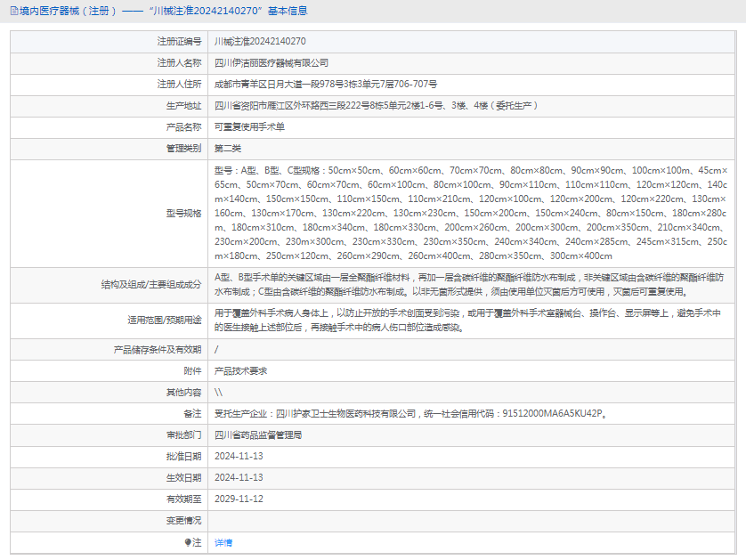Select approving department 四川省药品监督管理局

pos(258,435)
